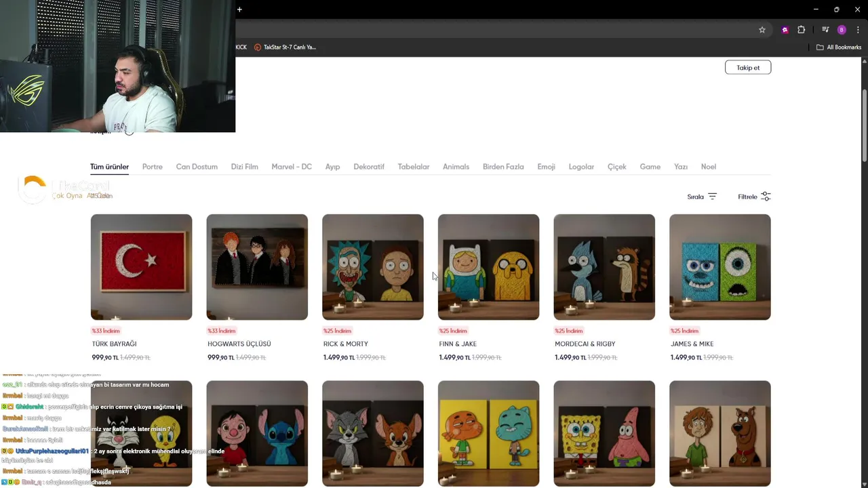Open the SpongeBob and Patrick product image
Screen dimensions: 868x488
(x=604, y=434)
